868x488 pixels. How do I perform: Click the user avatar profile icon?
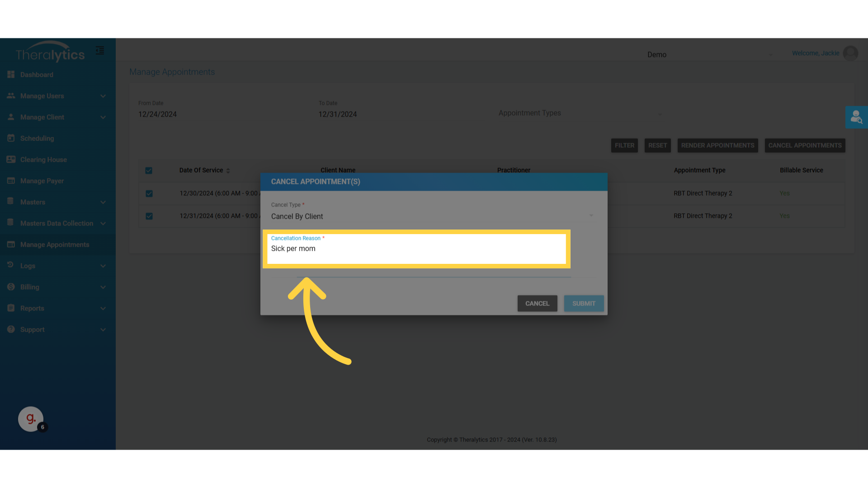(x=850, y=53)
